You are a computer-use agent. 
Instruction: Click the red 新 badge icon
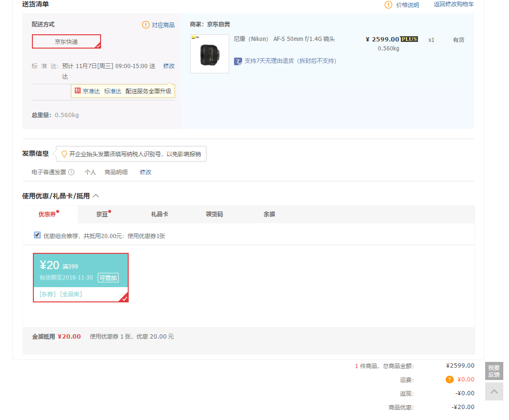pos(78,90)
